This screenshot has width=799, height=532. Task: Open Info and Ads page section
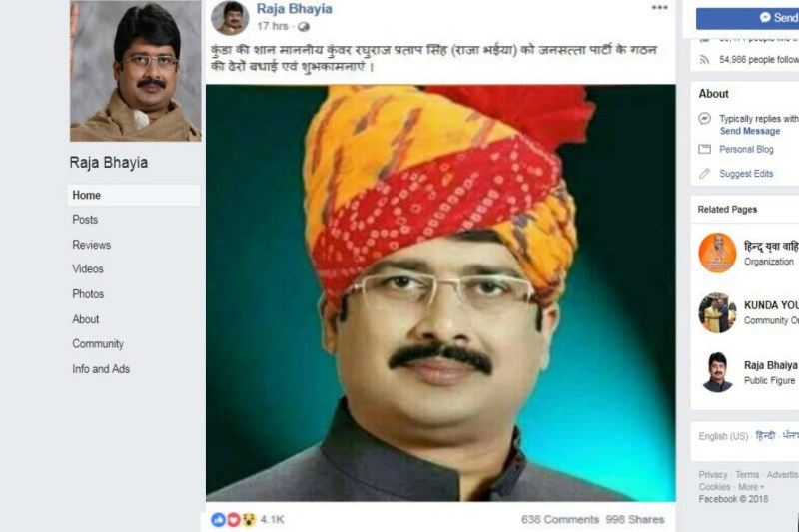tap(101, 369)
